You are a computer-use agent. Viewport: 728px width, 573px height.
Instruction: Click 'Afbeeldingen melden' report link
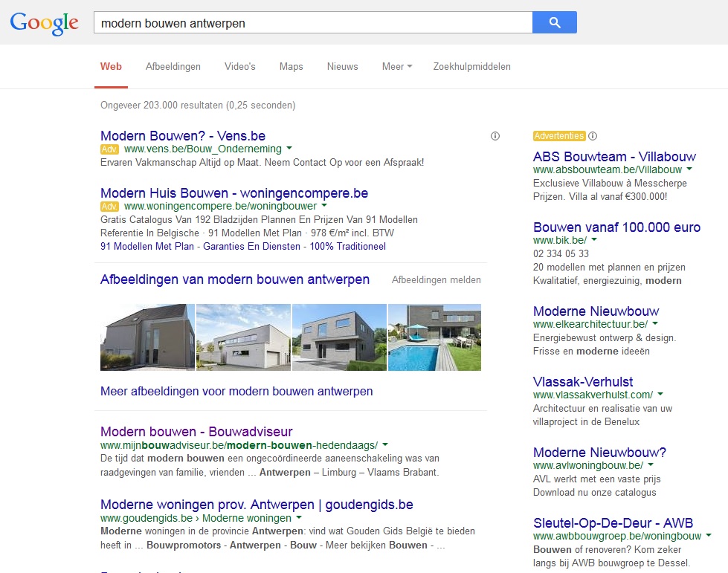click(x=436, y=279)
